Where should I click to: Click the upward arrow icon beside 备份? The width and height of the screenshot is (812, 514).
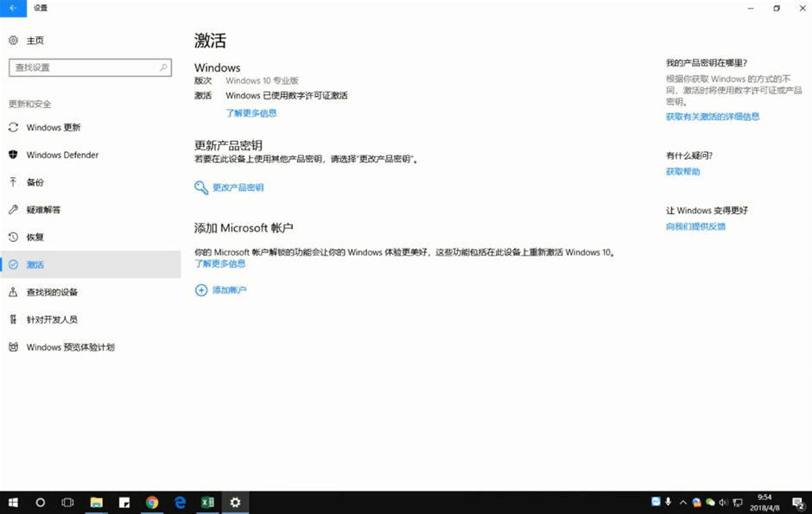[14, 181]
